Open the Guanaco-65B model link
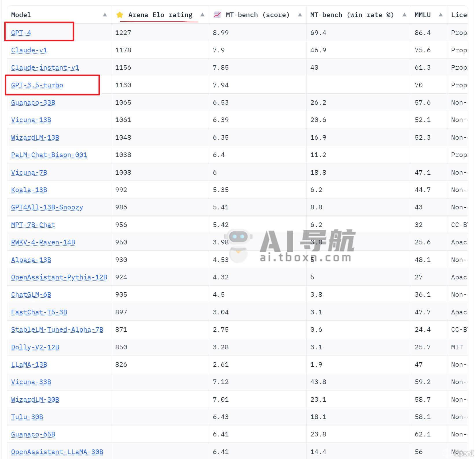Image resolution: width=476 pixels, height=459 pixels. 33,434
